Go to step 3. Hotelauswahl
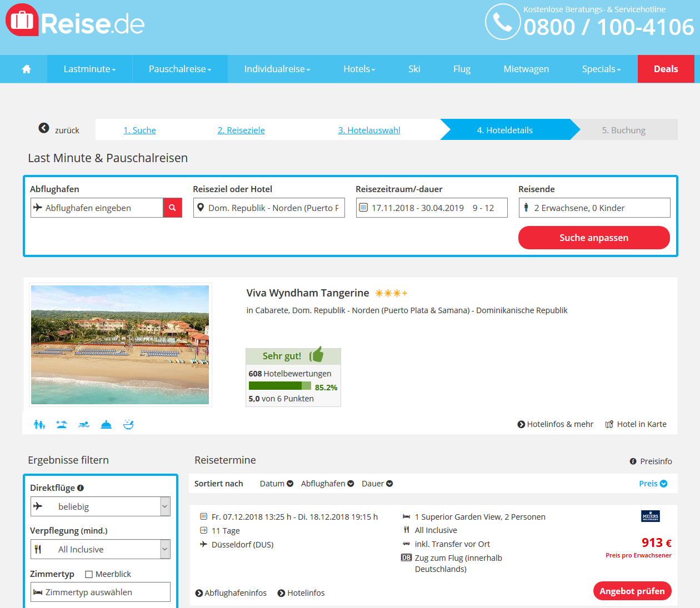The width and height of the screenshot is (700, 608). (x=369, y=130)
